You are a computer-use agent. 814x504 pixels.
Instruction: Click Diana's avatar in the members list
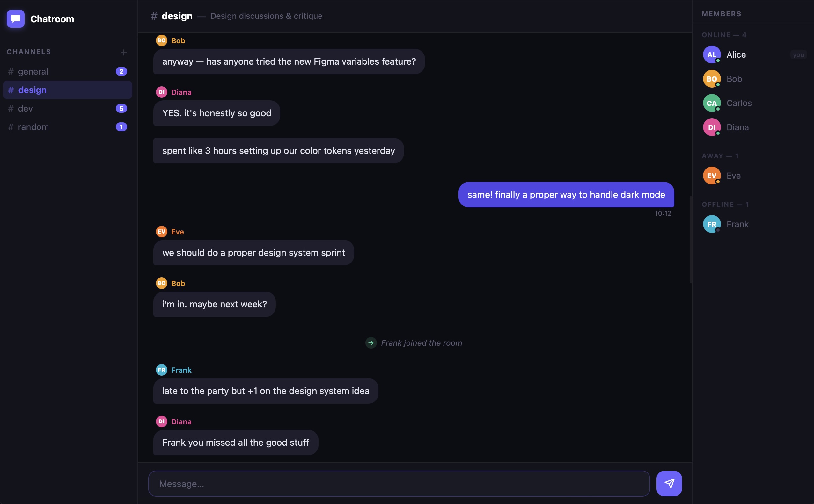712,127
